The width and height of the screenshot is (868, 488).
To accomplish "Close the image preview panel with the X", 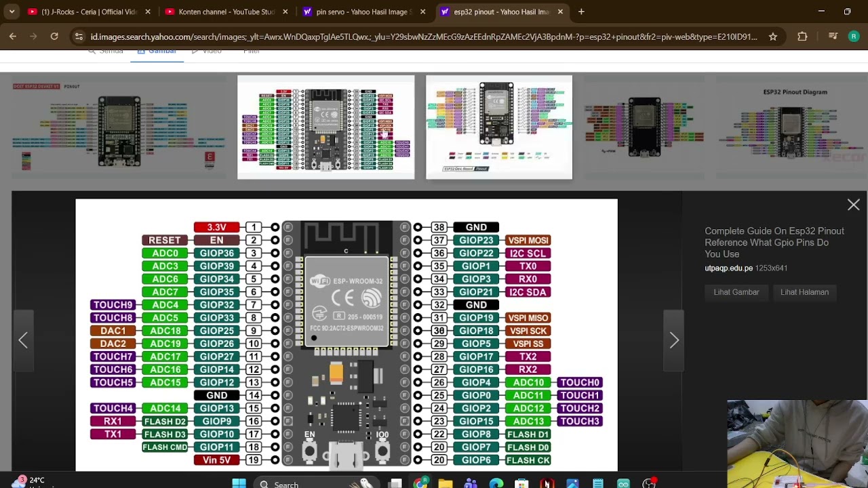I will coord(853,205).
